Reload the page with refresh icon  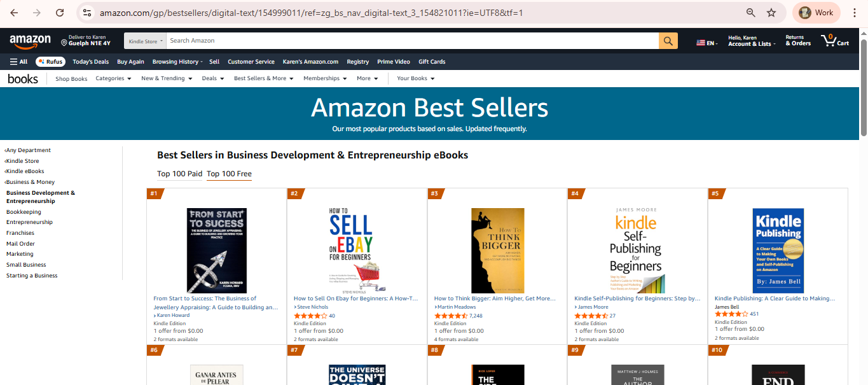[60, 13]
